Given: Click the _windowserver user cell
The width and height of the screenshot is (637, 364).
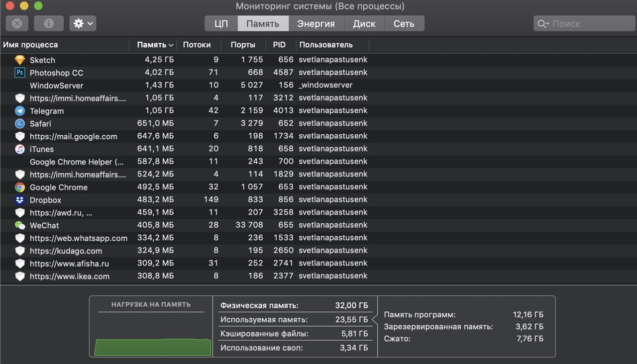Looking at the screenshot, I should (325, 86).
